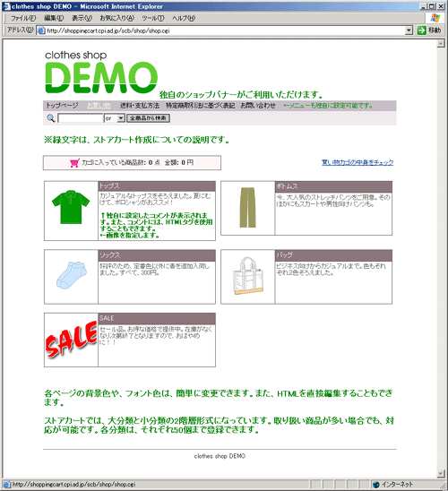Viewport: 448px width, 491px height.
Task: Open the olive pants bottoms image
Action: tap(247, 207)
